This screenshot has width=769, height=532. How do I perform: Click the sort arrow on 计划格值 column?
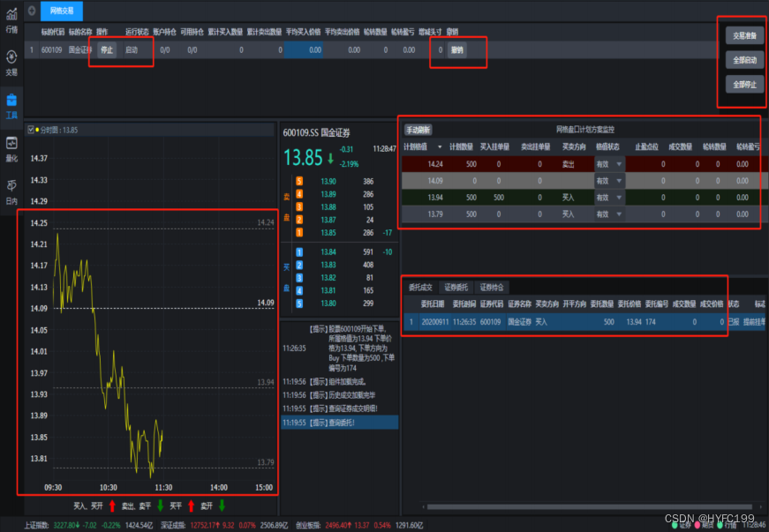click(x=440, y=147)
